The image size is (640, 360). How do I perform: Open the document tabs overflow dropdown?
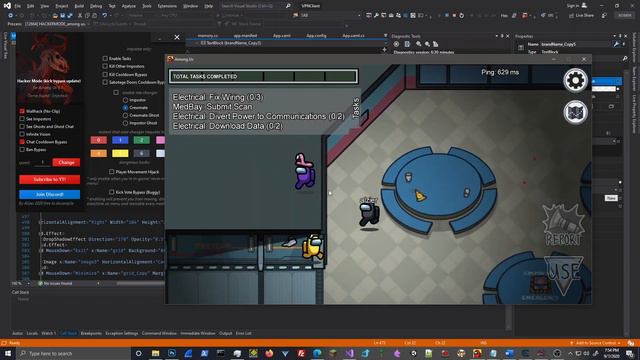pyautogui.click(x=385, y=36)
